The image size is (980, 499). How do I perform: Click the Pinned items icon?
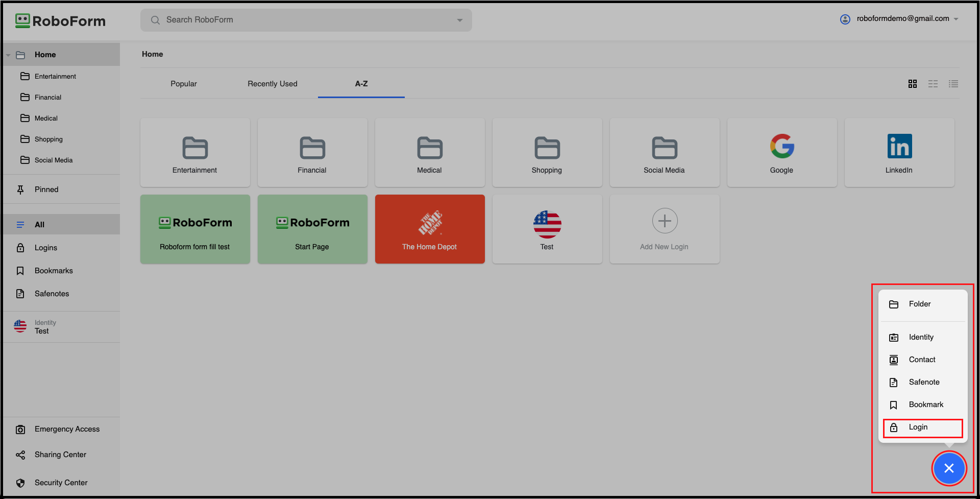coord(20,189)
